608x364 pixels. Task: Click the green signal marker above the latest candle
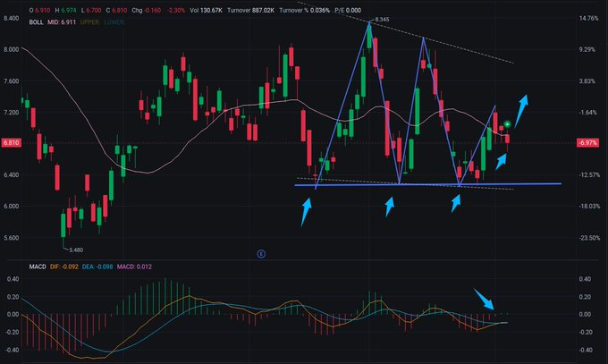pyautogui.click(x=507, y=124)
